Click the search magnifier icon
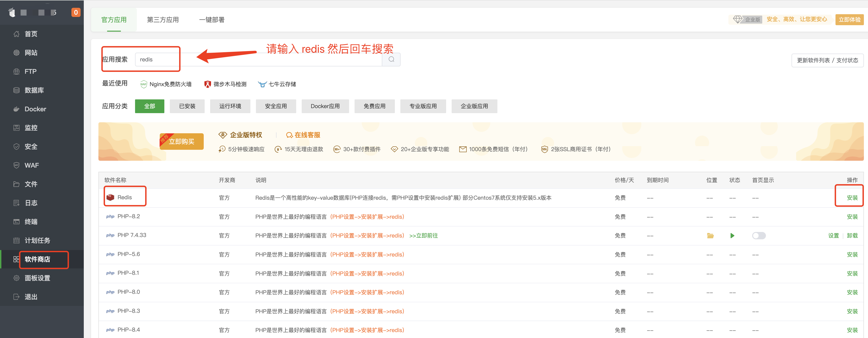 [x=391, y=59]
